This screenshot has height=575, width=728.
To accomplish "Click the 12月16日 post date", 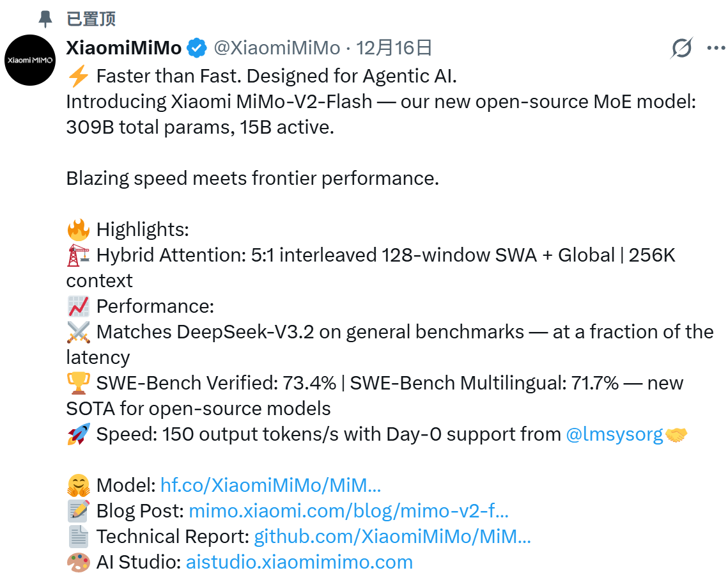I will point(394,48).
